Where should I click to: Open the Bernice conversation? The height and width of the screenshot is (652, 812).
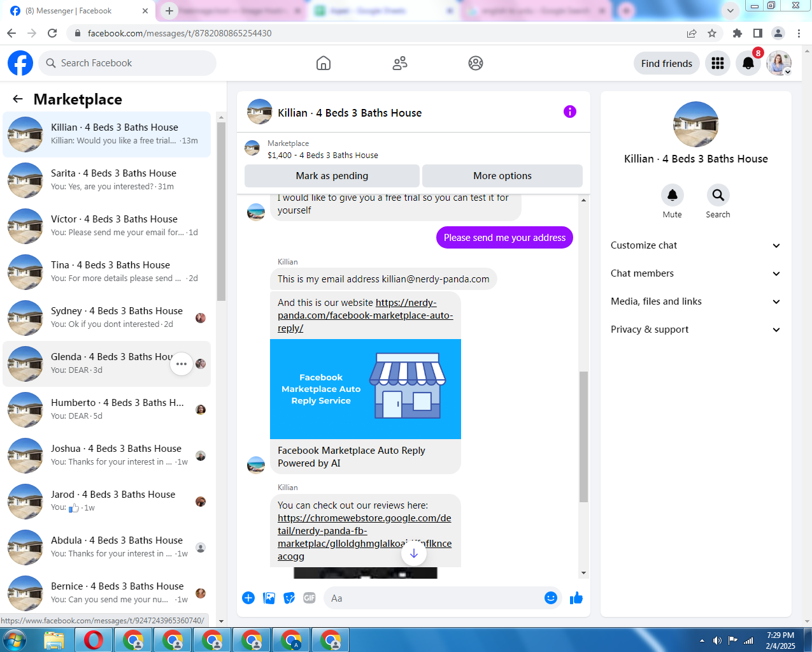point(107,593)
